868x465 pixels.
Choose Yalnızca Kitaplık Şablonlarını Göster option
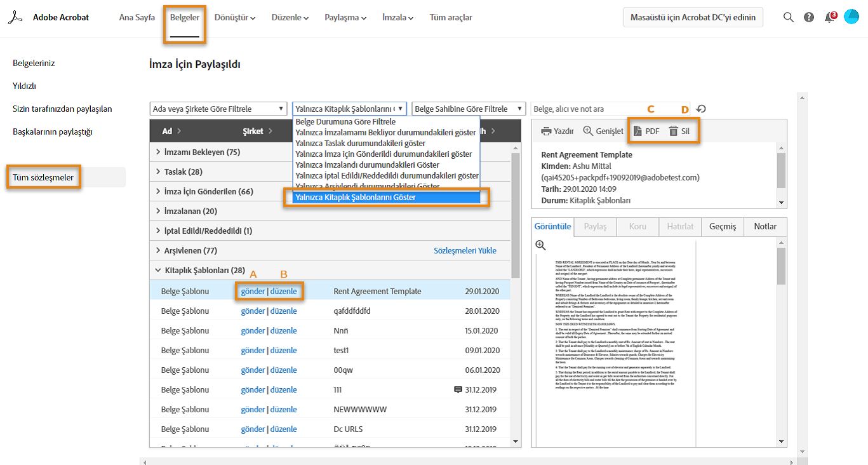click(x=386, y=198)
